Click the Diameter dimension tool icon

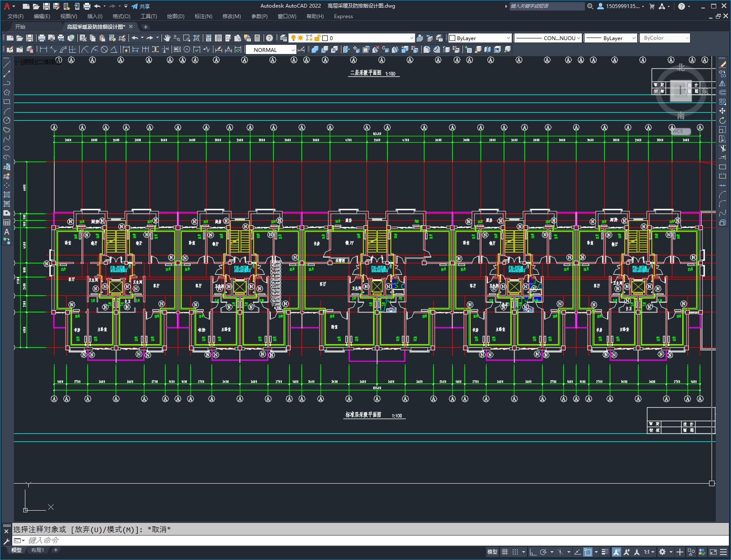pyautogui.click(x=104, y=49)
